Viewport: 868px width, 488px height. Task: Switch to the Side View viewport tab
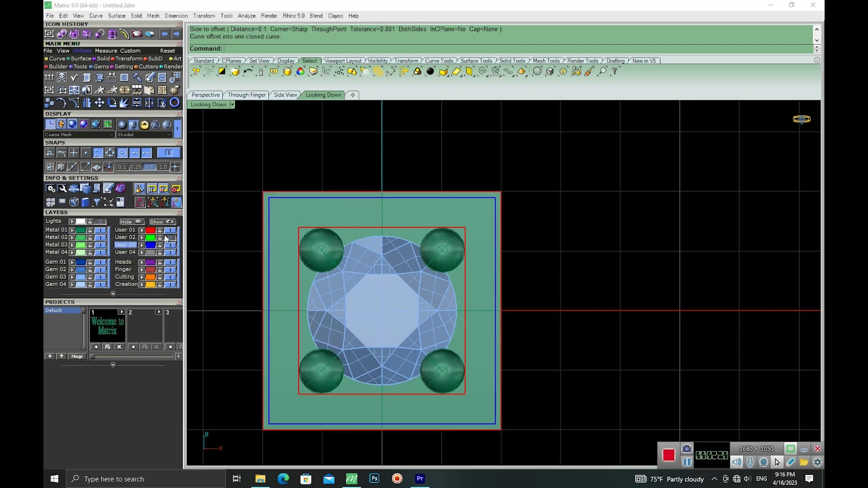[x=285, y=95]
